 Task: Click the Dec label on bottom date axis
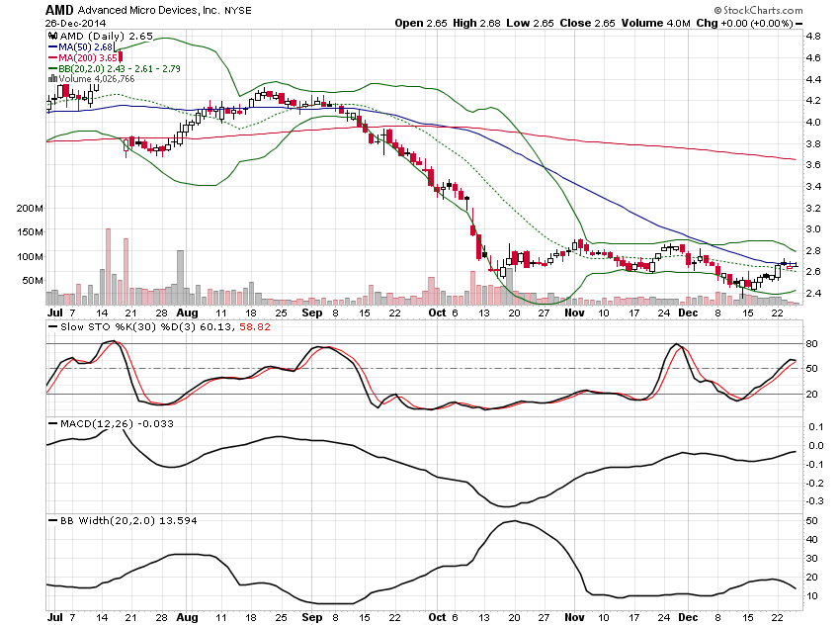point(688,617)
